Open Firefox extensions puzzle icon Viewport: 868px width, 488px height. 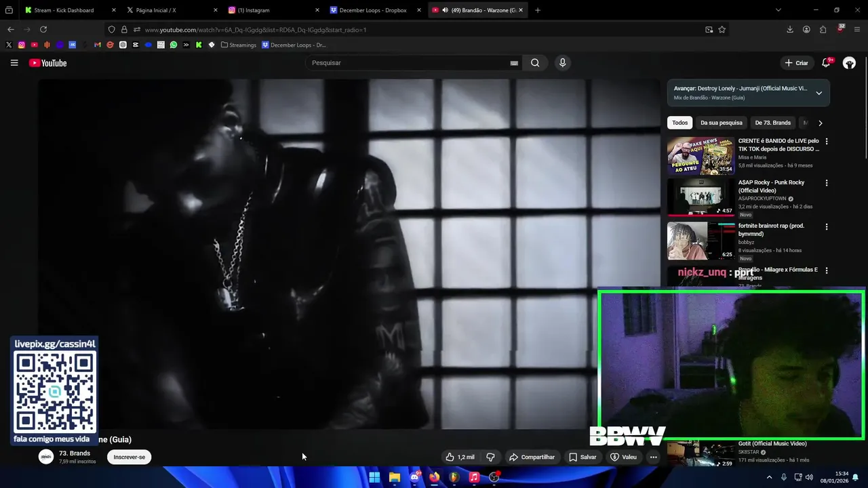point(823,29)
